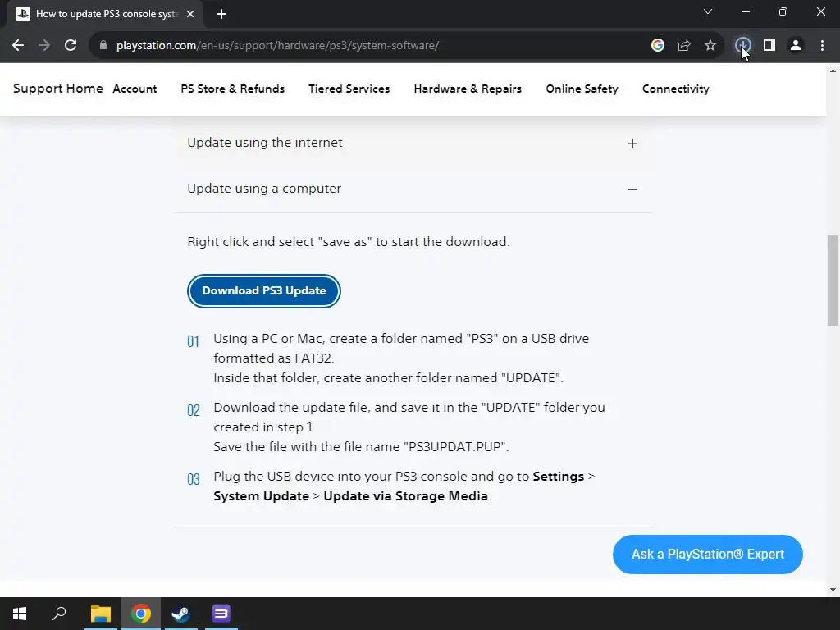Open Chrome downloads icon
Viewport: 840px width, 630px height.
[x=742, y=46]
